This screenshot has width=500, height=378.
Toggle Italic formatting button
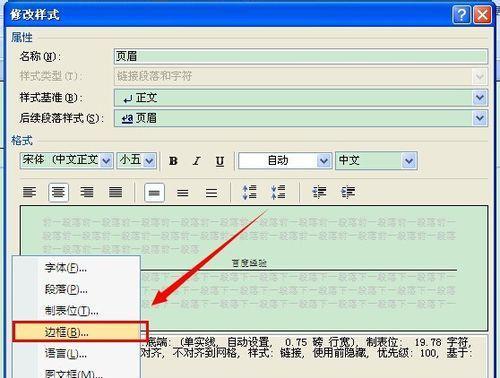(x=197, y=161)
